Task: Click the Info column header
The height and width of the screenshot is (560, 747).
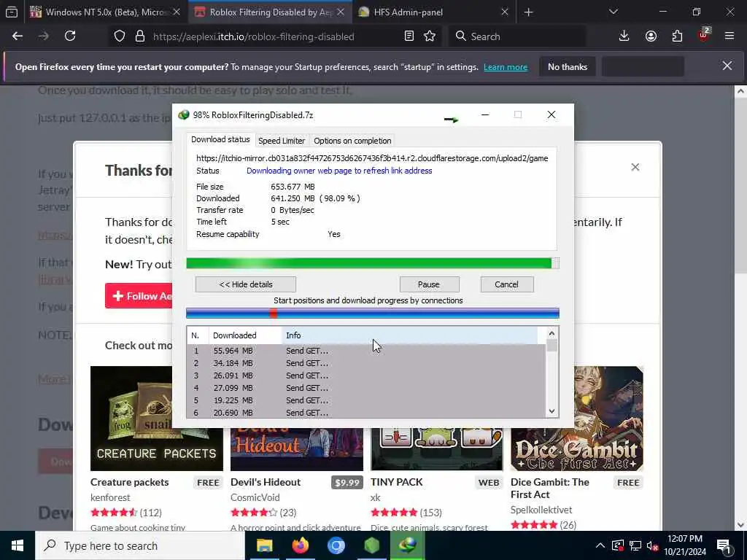Action: coord(410,335)
